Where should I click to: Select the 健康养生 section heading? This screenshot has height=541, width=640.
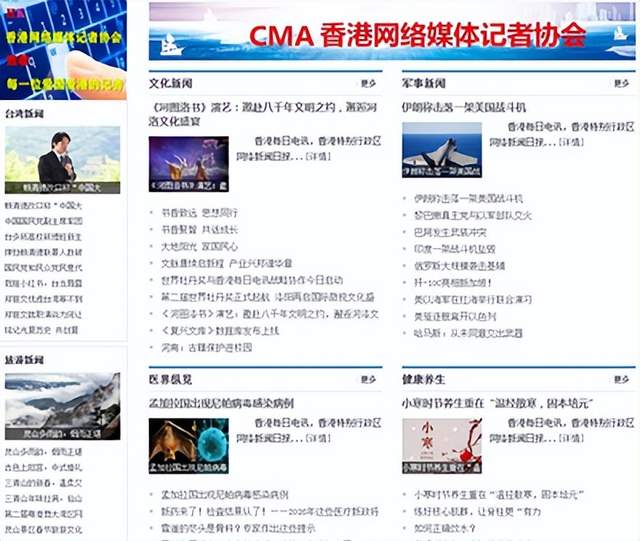pos(424,380)
